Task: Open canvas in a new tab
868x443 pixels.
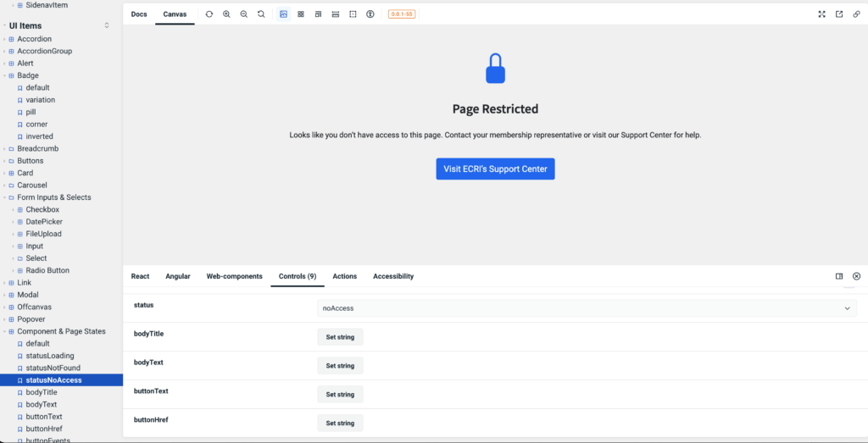Action: click(839, 14)
